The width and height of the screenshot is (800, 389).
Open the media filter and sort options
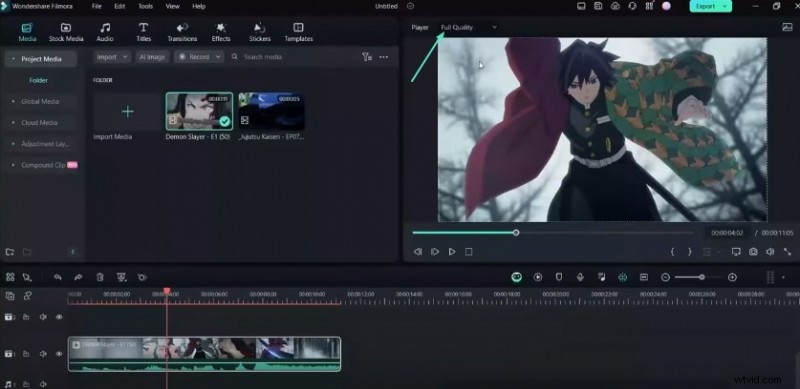coord(367,57)
